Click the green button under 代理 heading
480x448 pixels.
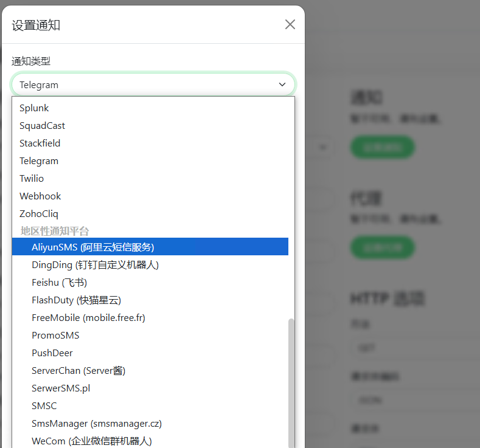[382, 247]
